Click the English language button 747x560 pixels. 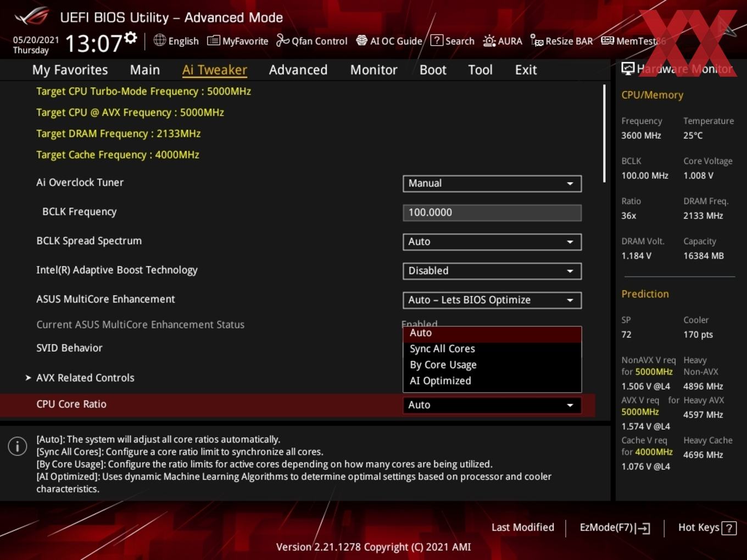[x=176, y=41]
